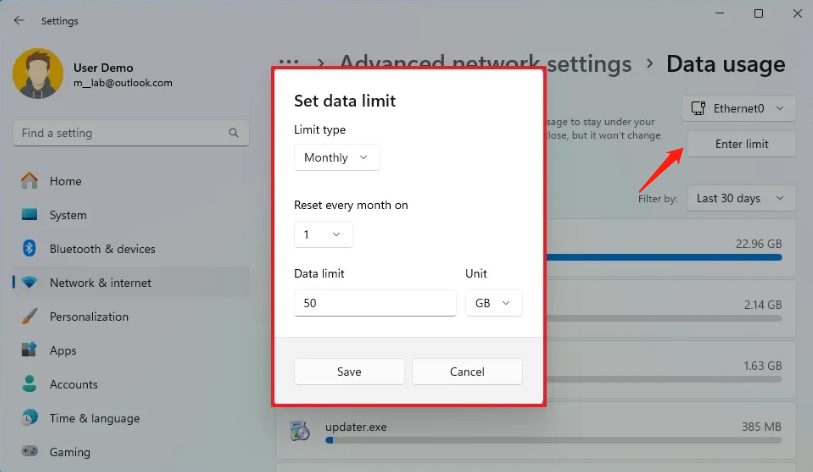Open the Last 30 days filter dropdown
The image size is (813, 472).
pyautogui.click(x=740, y=198)
